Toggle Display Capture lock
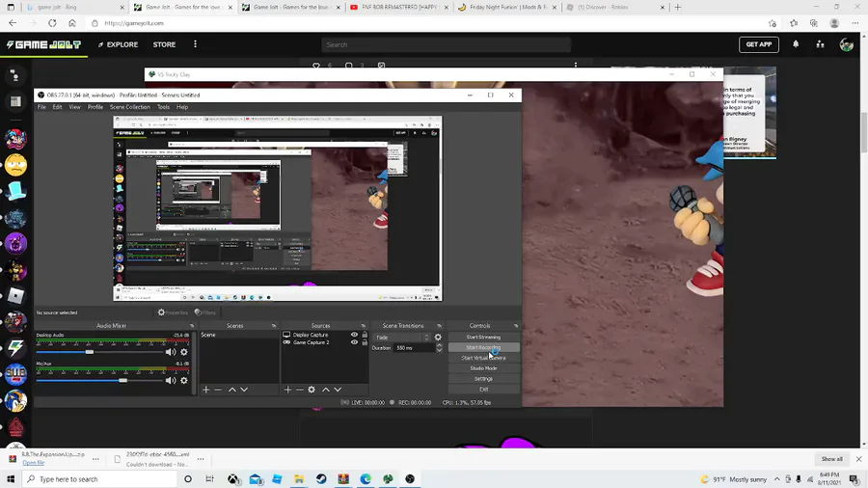 [x=365, y=335]
